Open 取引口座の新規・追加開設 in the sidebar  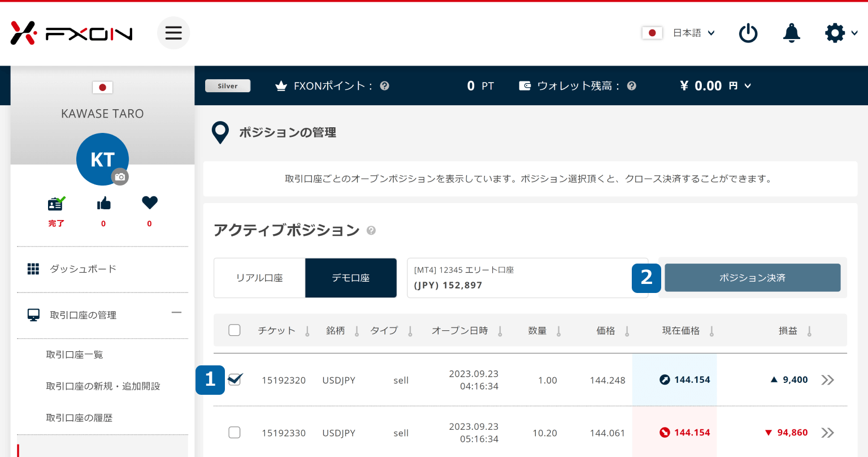tap(103, 386)
